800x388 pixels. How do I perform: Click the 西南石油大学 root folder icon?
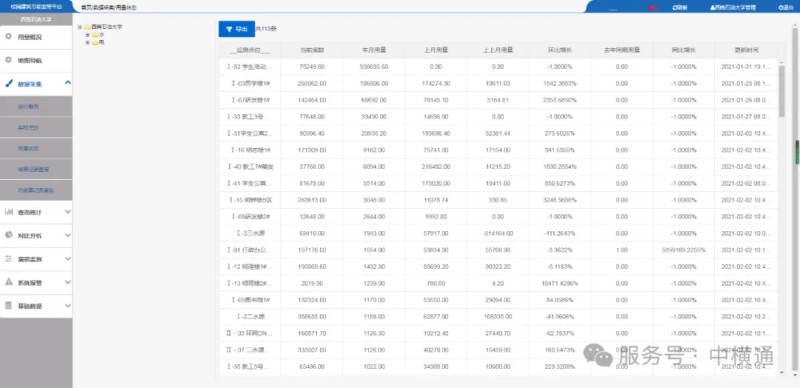(87, 27)
